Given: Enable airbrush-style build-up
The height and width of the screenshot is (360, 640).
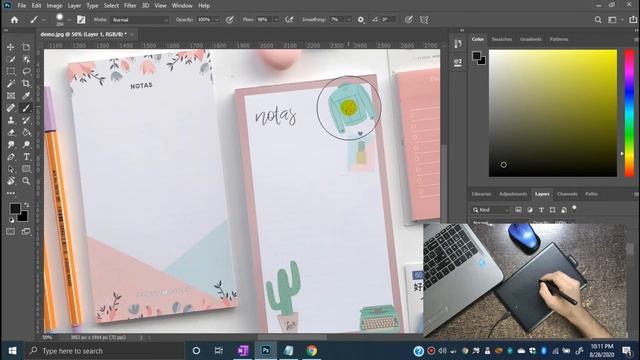Looking at the screenshot, I should [289, 20].
